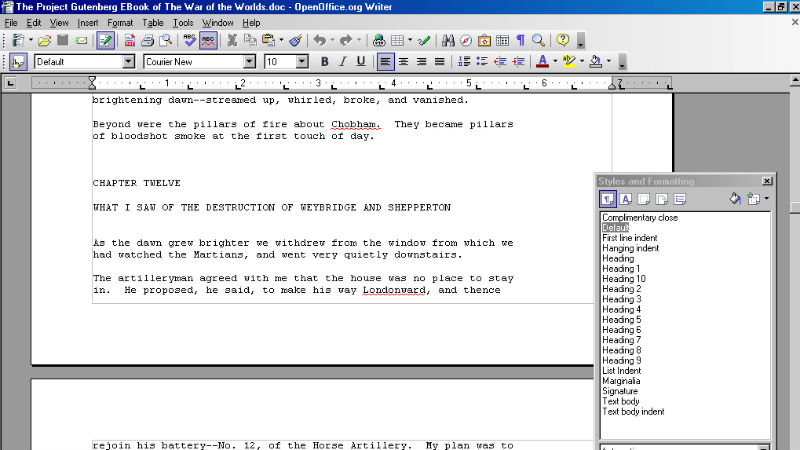Open Data Sources icon
Screen dimensions: 800x450
[503, 40]
